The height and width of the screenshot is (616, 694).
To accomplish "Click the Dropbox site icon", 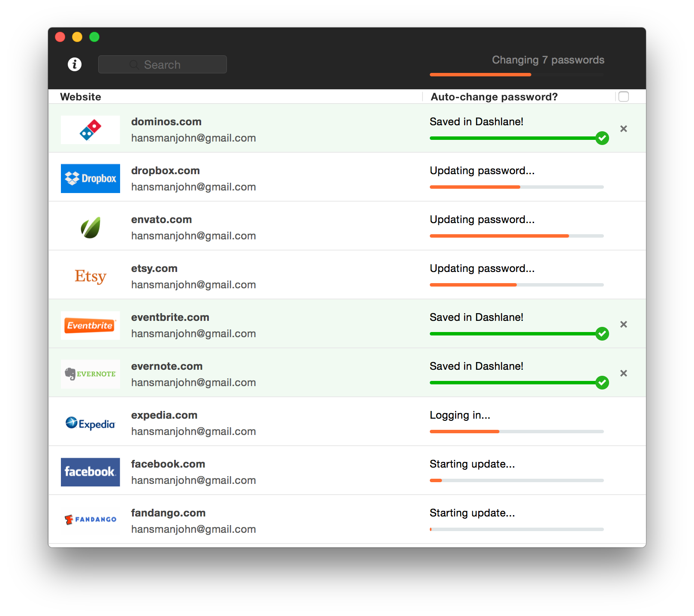I will click(x=90, y=178).
